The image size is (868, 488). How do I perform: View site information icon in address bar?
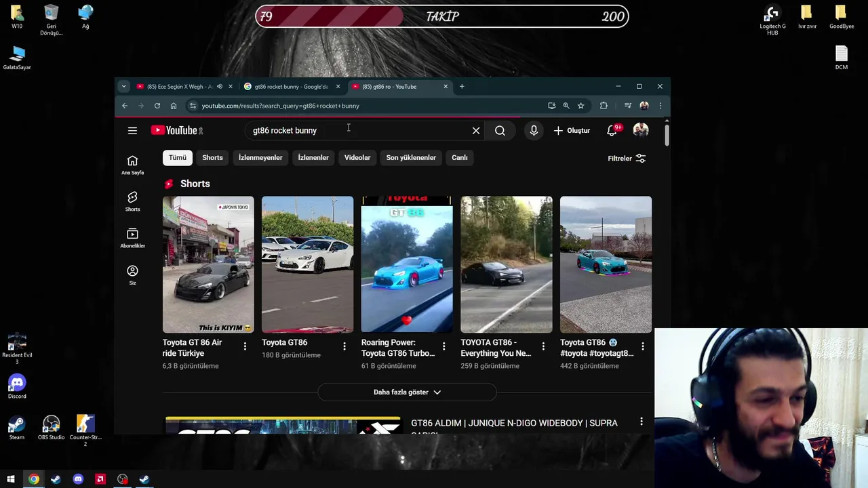pos(193,106)
